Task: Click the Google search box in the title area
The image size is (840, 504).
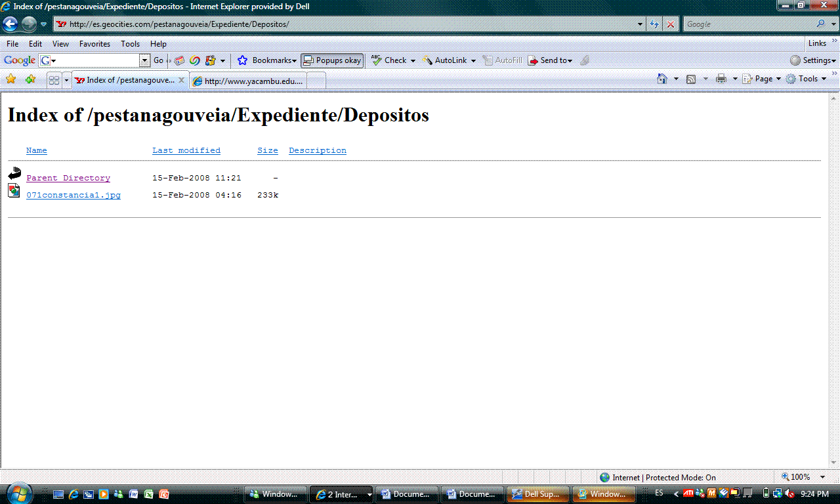Action: pyautogui.click(x=749, y=24)
